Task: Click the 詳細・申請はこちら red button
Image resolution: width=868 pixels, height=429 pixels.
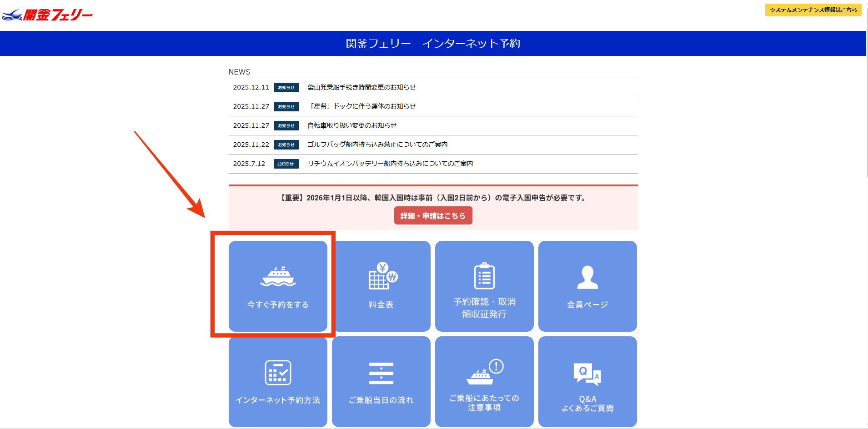Action: (433, 215)
